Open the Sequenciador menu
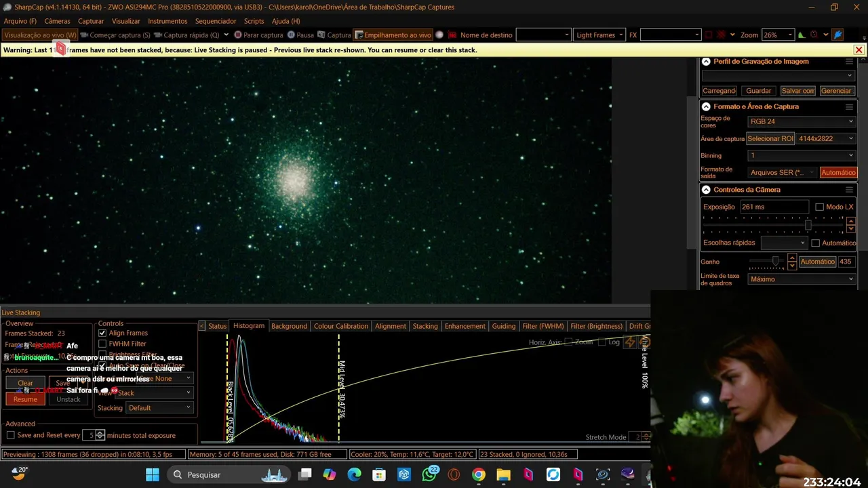The width and height of the screenshot is (868, 488). tap(216, 21)
